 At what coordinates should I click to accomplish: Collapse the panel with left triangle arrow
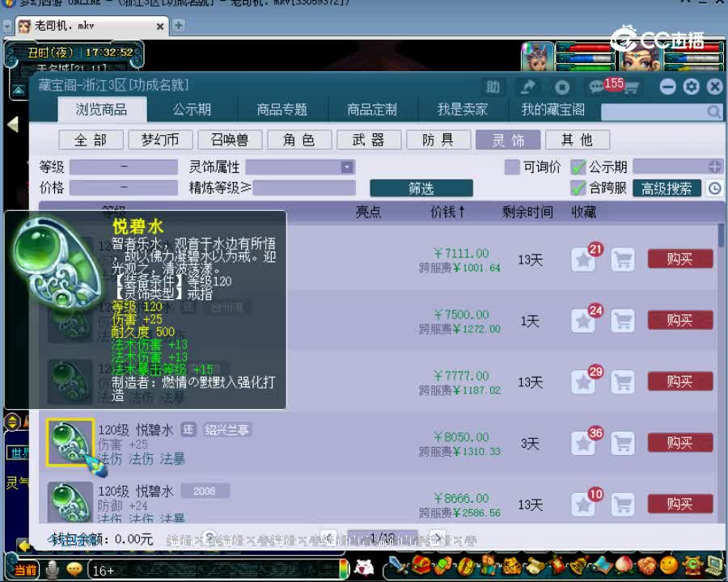coord(13,124)
